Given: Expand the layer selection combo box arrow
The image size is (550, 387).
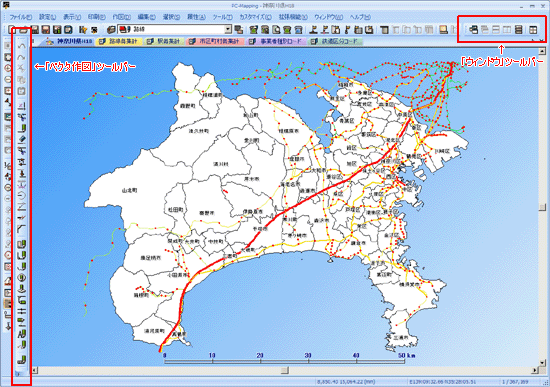Looking at the screenshot, I should click(228, 29).
